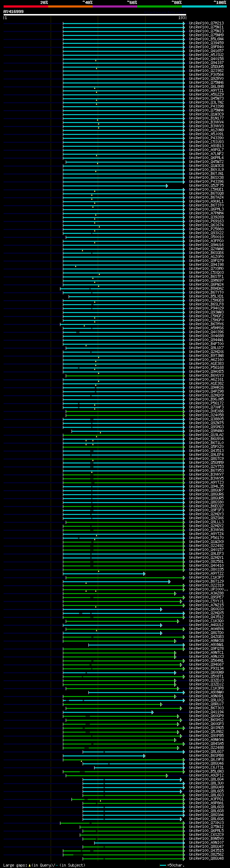
Task: Select the label UniRef100_O82581
Action: 206,562
